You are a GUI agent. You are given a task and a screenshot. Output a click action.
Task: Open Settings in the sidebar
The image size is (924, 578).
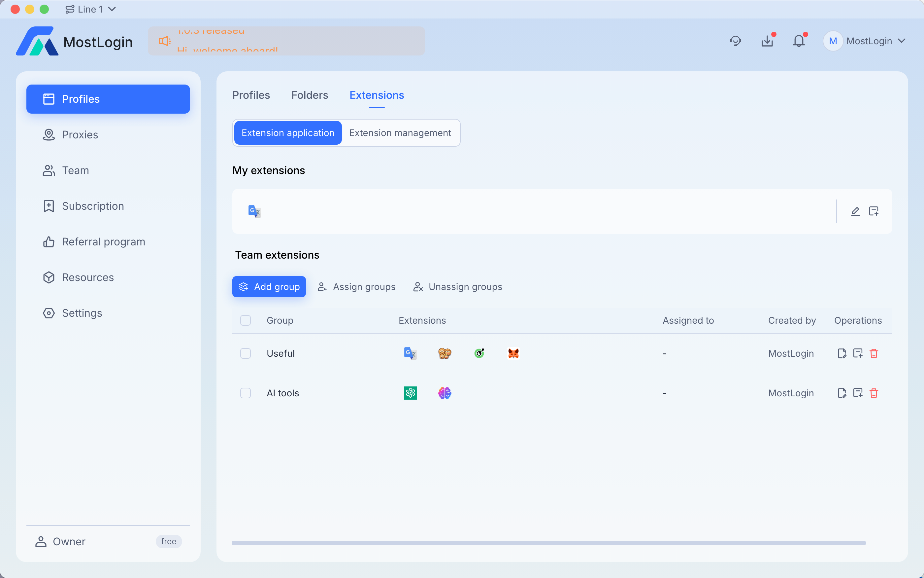click(108, 313)
